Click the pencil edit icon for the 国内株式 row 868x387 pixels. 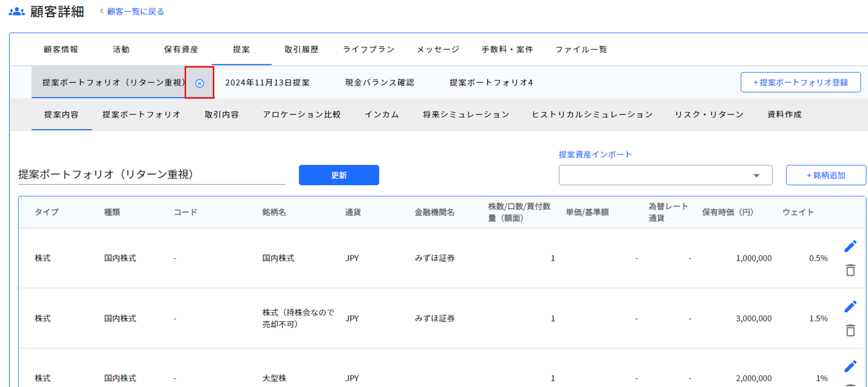(x=850, y=246)
